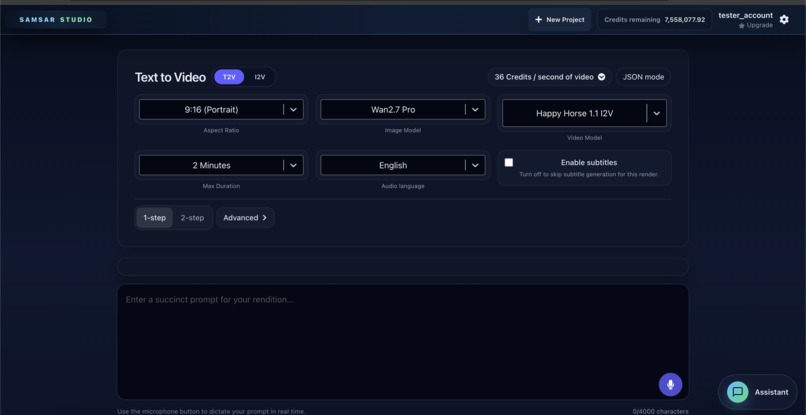
Task: Click the Credits remaining balance
Action: 654,20
